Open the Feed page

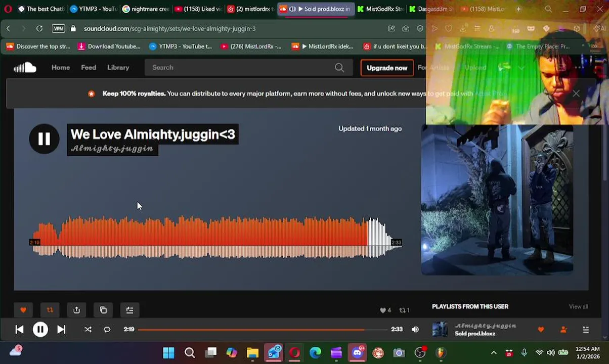pyautogui.click(x=89, y=68)
